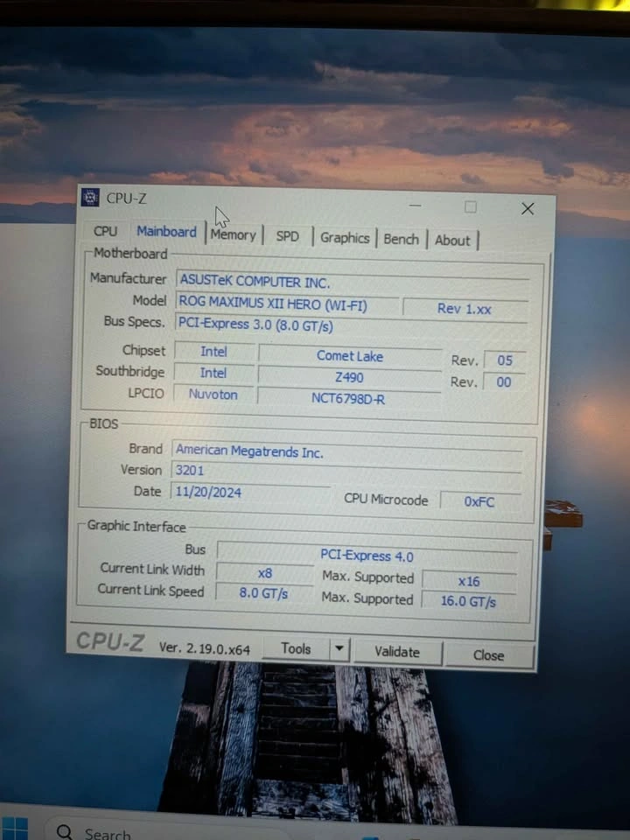Image resolution: width=630 pixels, height=840 pixels.
Task: Click the southbridge Rev. 00 value
Action: pyautogui.click(x=504, y=382)
